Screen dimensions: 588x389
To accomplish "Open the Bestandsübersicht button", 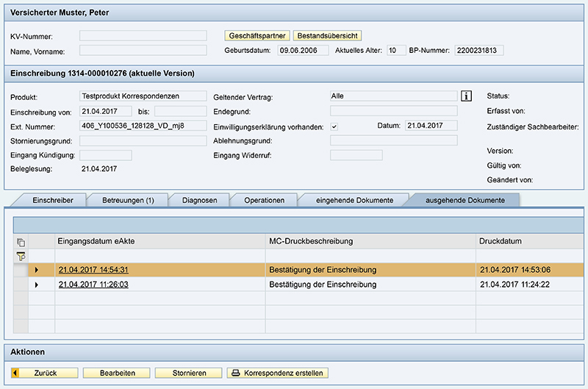I will tap(327, 35).
